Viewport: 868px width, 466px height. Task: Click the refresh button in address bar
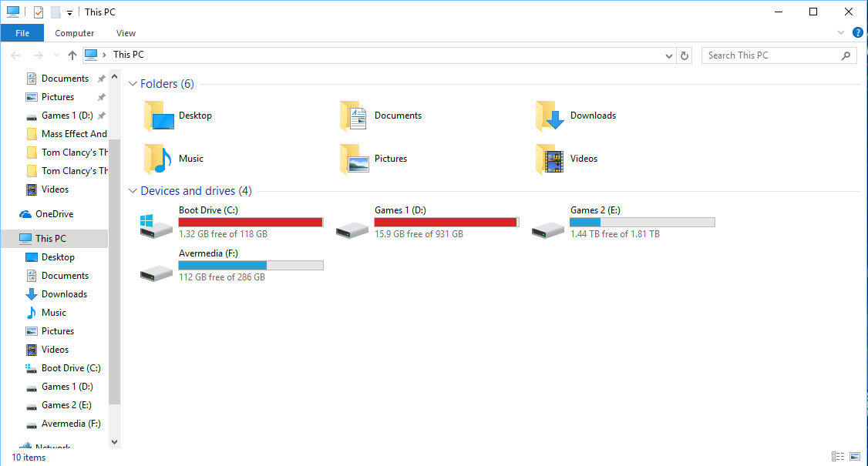tap(685, 55)
